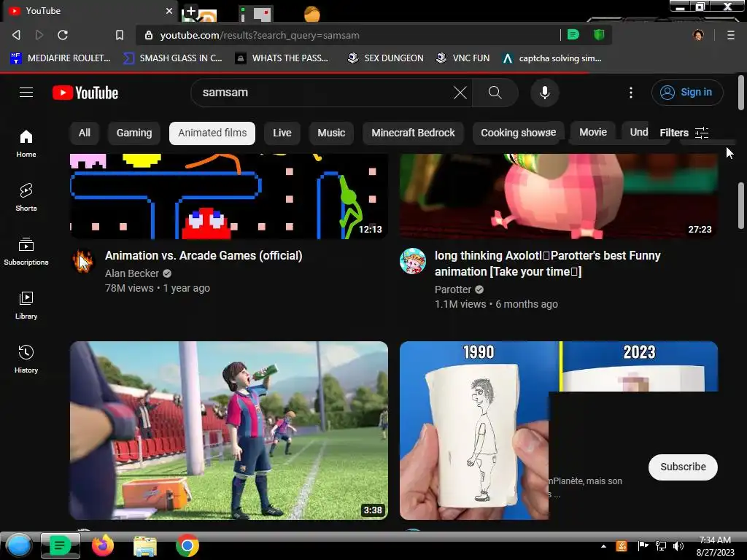
Task: Open the search Filters panel
Action: pos(684,133)
